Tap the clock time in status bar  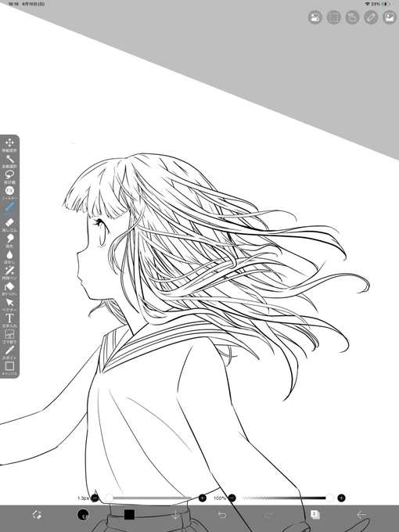pos(13,4)
